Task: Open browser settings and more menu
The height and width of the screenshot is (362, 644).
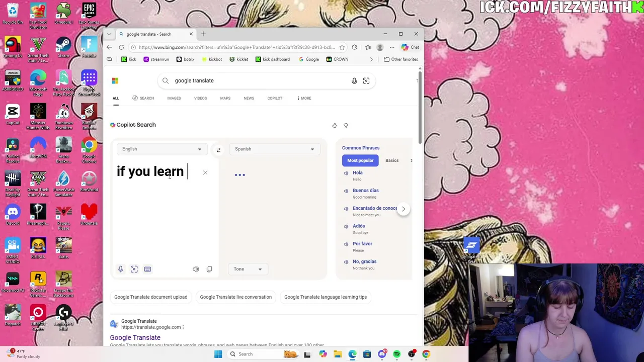Action: click(x=392, y=47)
